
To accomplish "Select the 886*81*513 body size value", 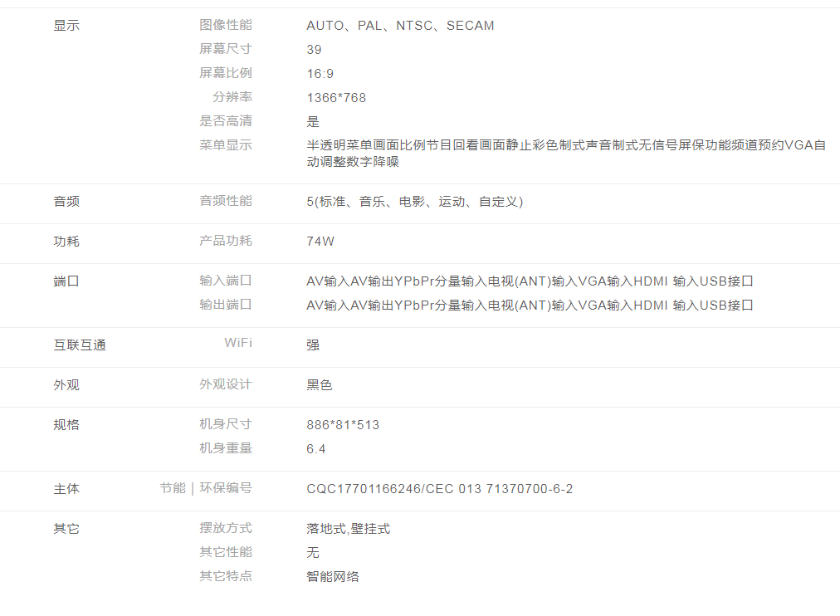I will click(x=343, y=425).
